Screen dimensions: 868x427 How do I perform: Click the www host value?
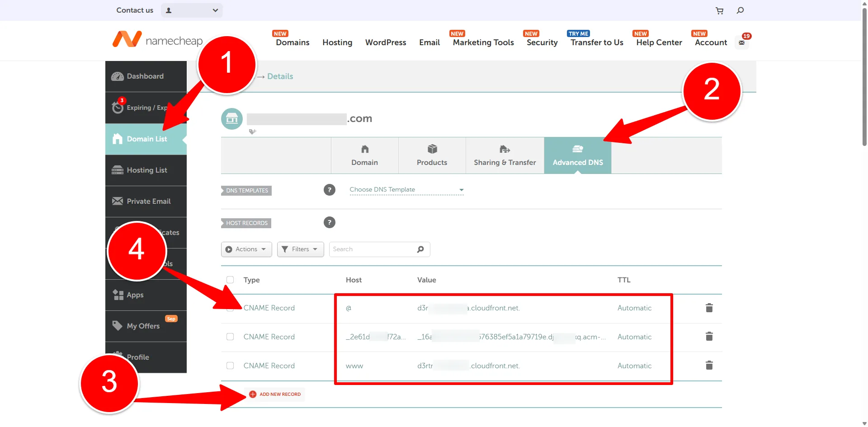(354, 366)
